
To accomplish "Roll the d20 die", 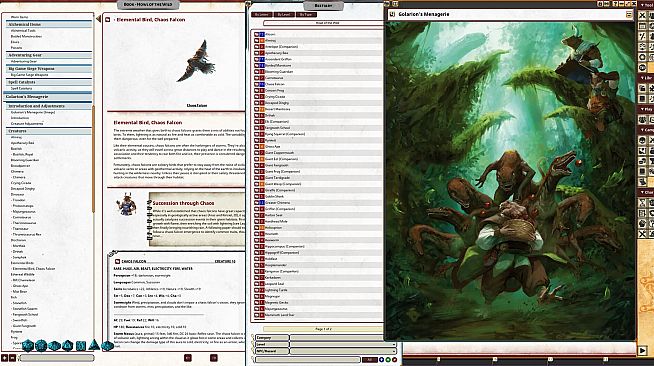I will click(x=28, y=346).
